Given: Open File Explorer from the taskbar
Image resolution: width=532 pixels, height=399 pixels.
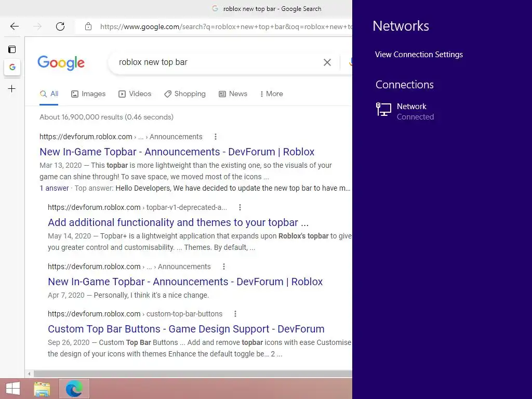Looking at the screenshot, I should pos(42,389).
